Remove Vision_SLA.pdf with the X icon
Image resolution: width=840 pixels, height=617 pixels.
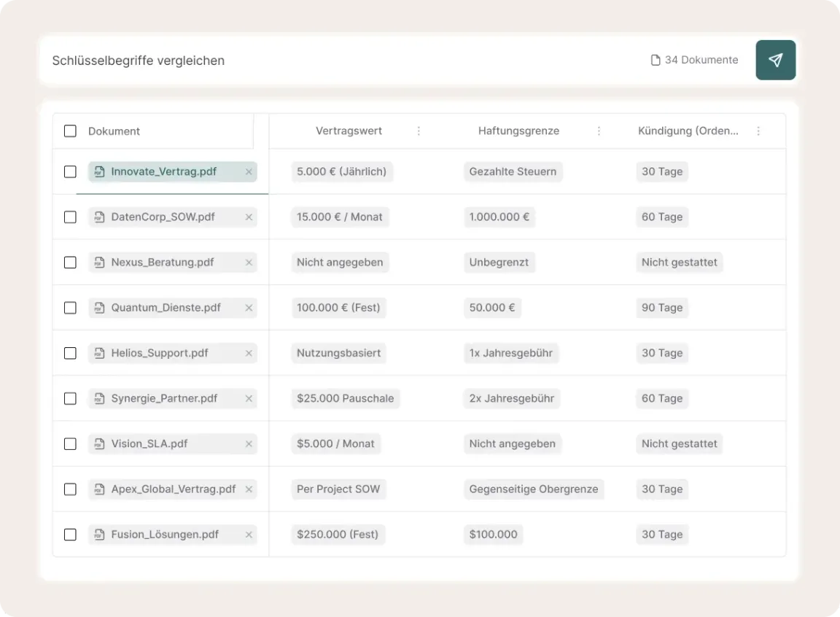point(249,444)
